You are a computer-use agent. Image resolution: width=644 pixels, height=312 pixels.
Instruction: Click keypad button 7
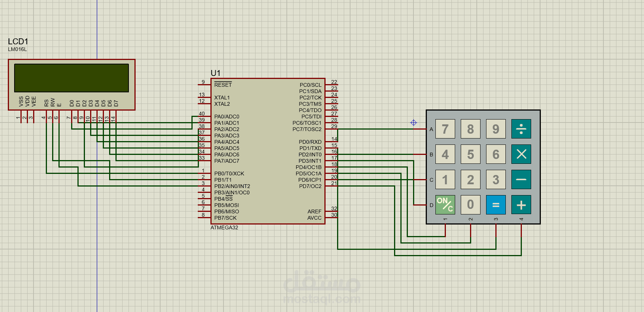click(x=445, y=129)
